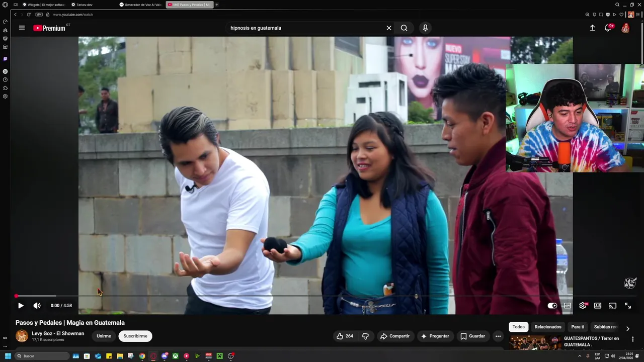Open the more actions ellipsis menu
This screenshot has height=362, width=644.
click(x=498, y=336)
